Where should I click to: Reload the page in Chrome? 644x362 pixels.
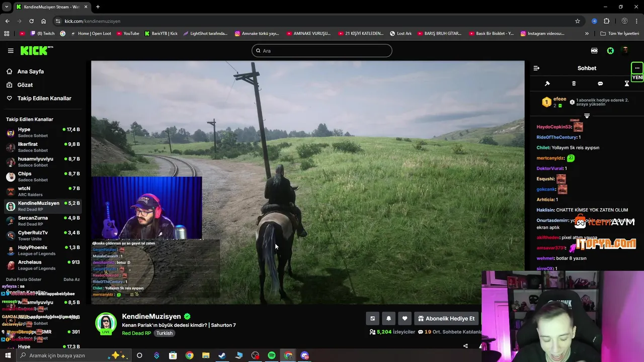[31, 21]
